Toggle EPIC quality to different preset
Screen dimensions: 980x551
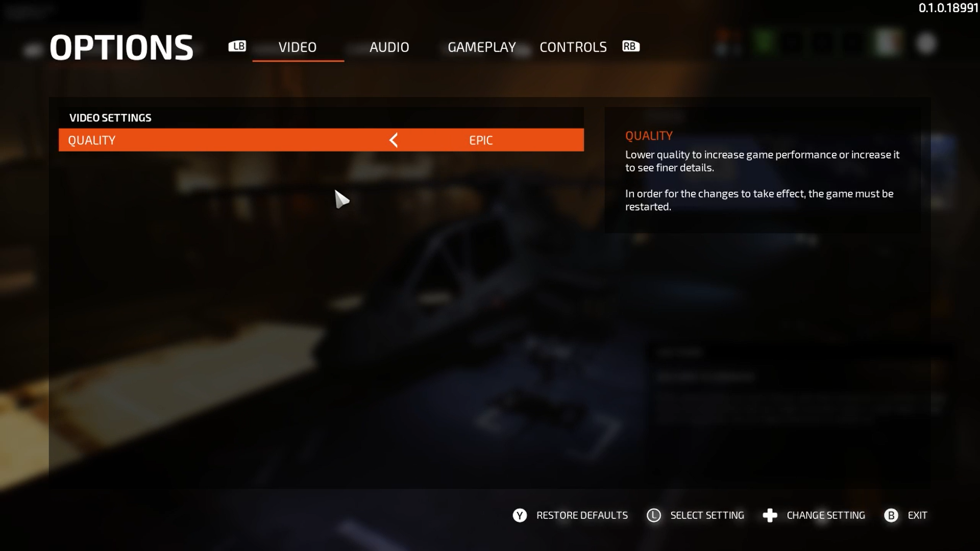tap(394, 139)
